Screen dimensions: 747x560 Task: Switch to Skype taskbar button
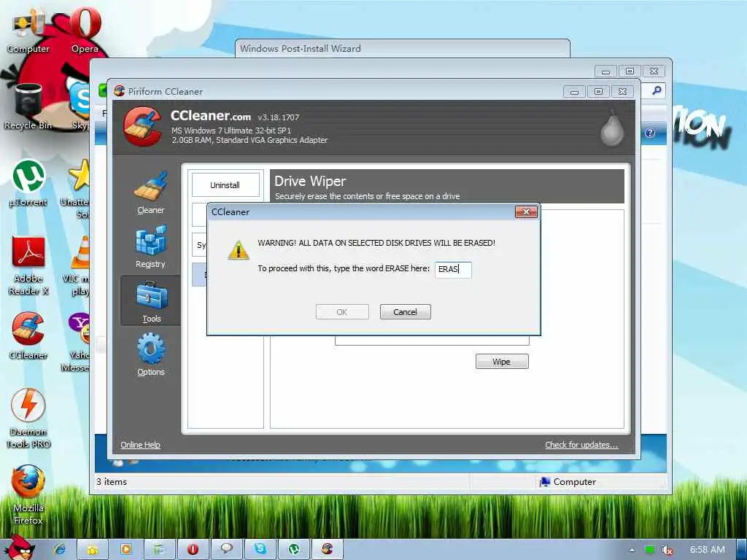pos(260,550)
